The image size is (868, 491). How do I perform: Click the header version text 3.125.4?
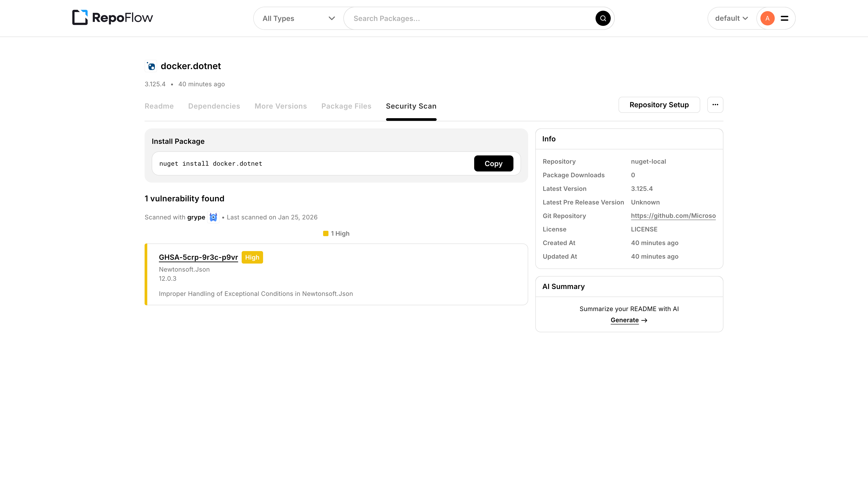[155, 84]
